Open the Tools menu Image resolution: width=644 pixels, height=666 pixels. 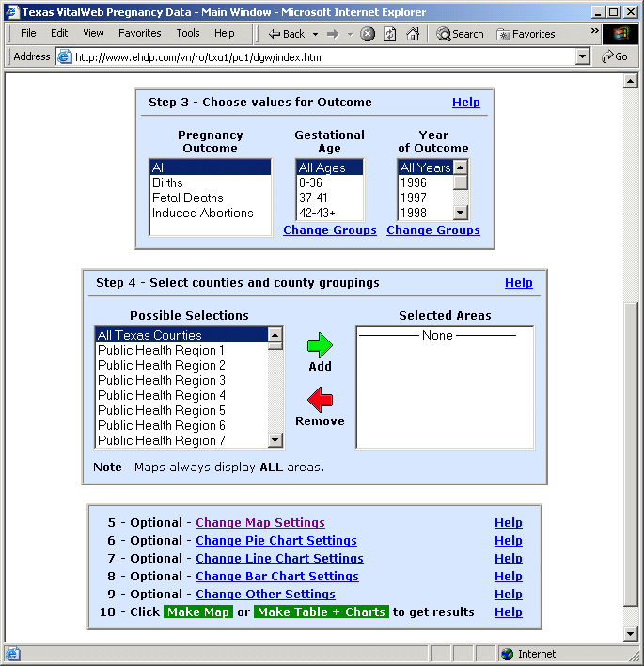pos(188,33)
